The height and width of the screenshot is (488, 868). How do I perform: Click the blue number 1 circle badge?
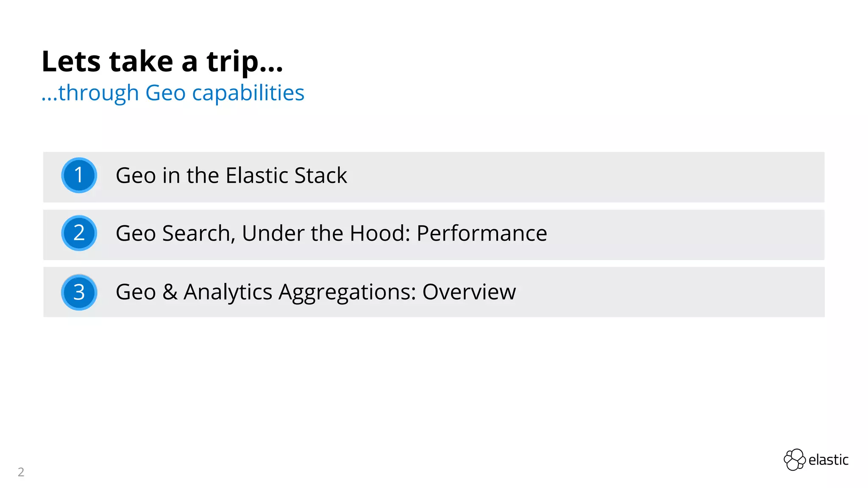[79, 175]
